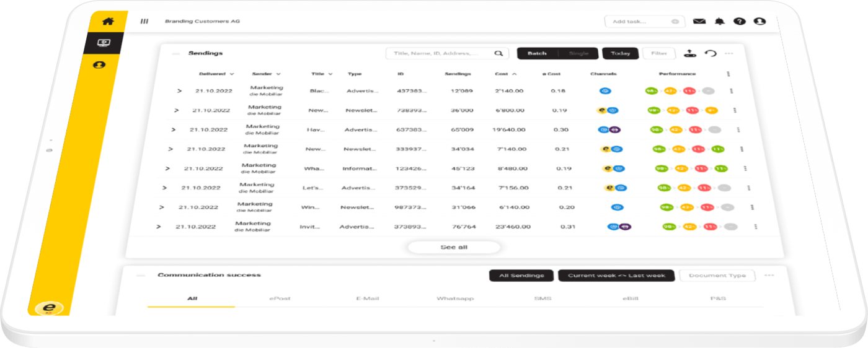Expand the row with ID 373529

(164, 188)
